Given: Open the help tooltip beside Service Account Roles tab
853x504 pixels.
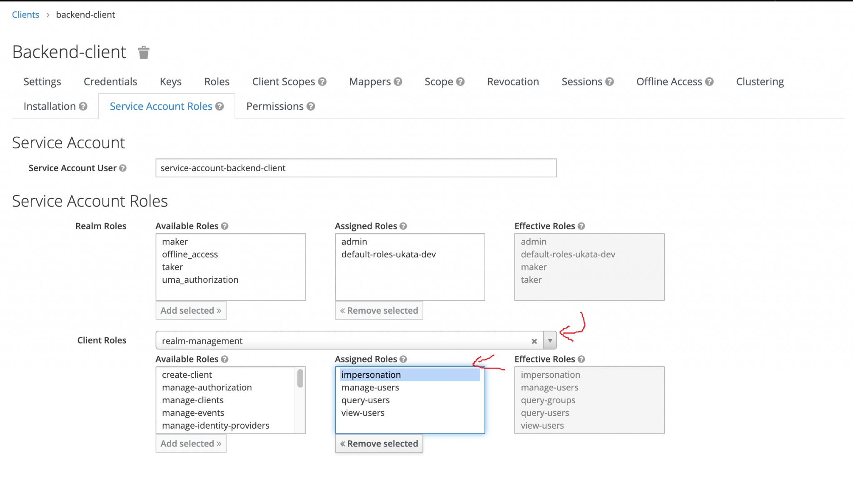Looking at the screenshot, I should tap(219, 106).
